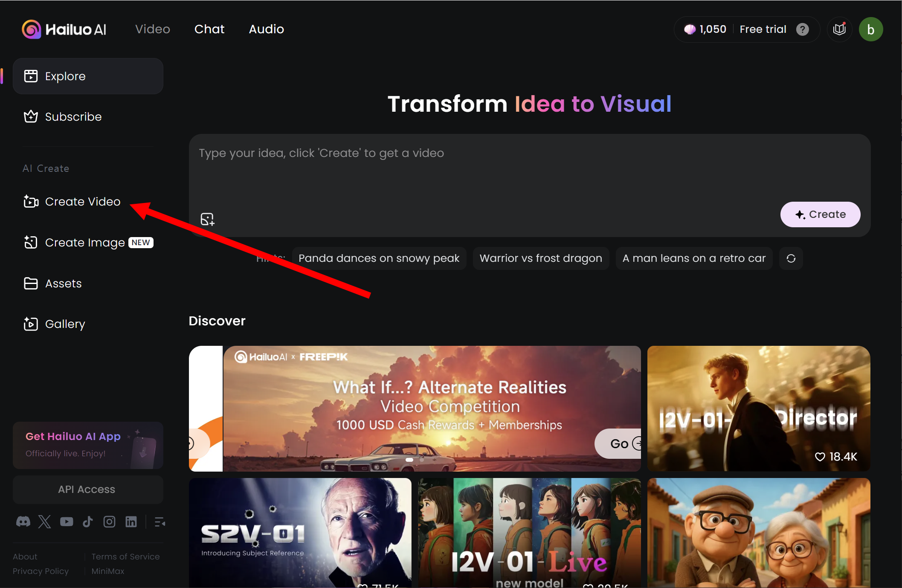The height and width of the screenshot is (588, 902).
Task: Switch to the Chat tab
Action: click(209, 29)
